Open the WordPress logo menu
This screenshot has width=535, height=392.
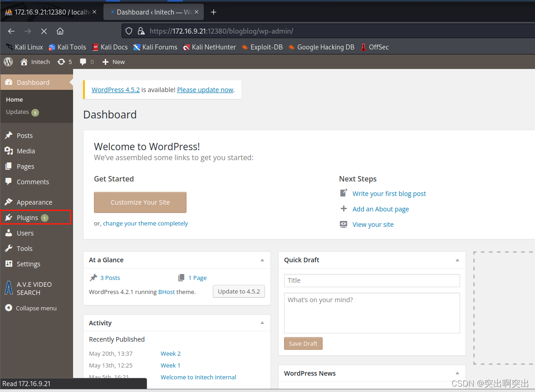point(8,62)
